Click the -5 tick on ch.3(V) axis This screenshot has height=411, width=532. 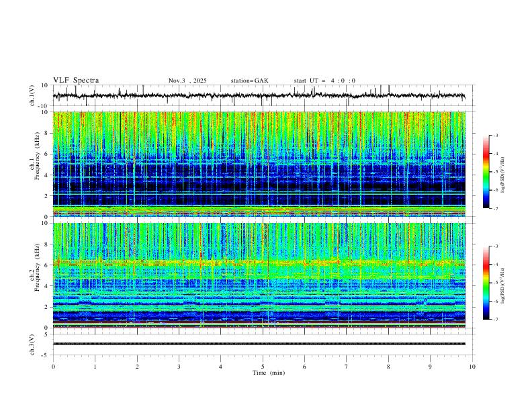pyautogui.click(x=46, y=355)
